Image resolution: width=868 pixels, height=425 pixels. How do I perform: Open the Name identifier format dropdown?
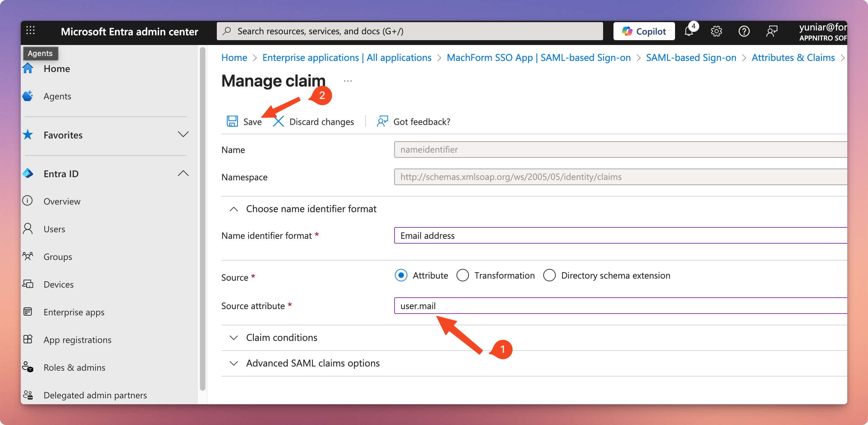619,236
